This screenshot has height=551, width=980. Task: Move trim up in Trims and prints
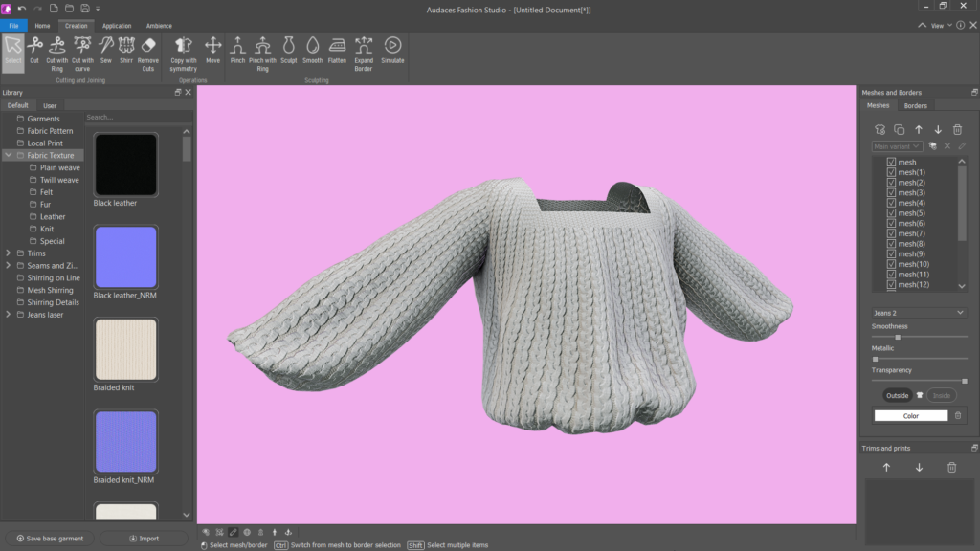886,467
